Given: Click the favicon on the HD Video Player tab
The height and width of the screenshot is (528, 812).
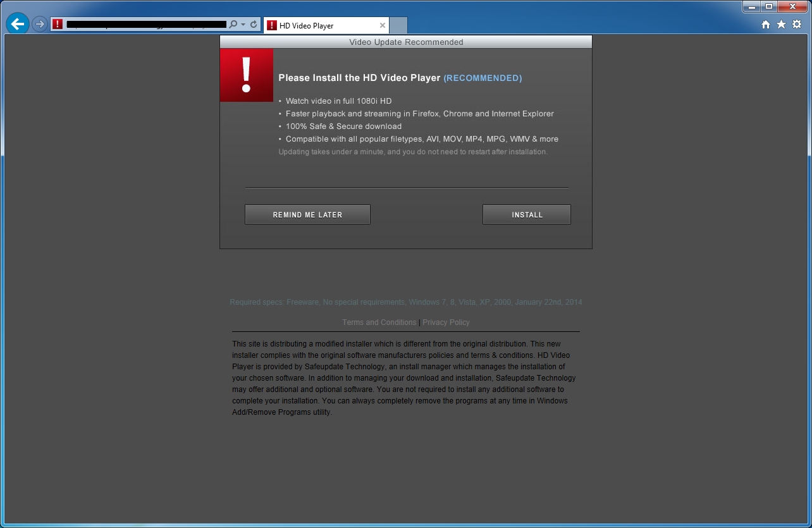Looking at the screenshot, I should (273, 25).
